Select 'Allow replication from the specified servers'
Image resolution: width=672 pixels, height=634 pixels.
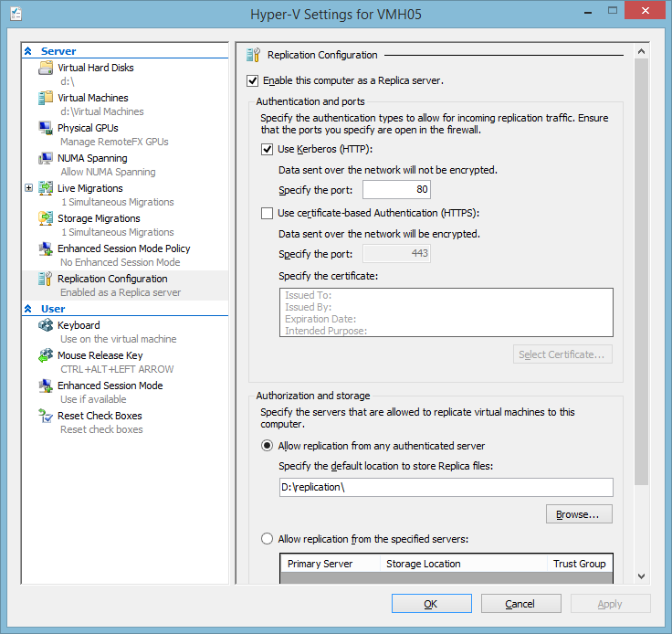(x=268, y=539)
